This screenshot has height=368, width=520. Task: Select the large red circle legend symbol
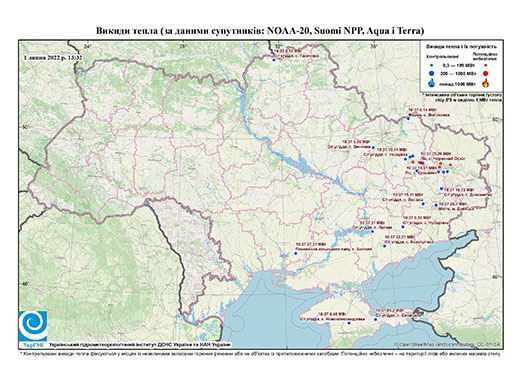coord(486,73)
